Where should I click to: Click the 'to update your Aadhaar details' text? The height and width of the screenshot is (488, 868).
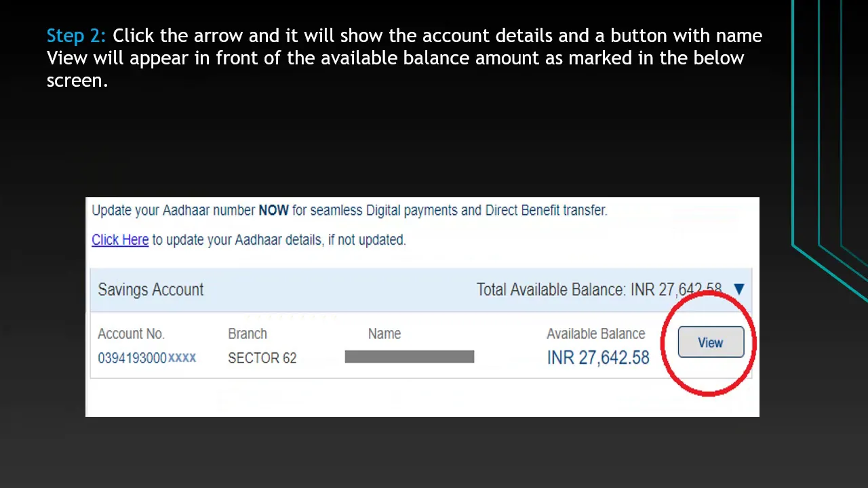(279, 240)
